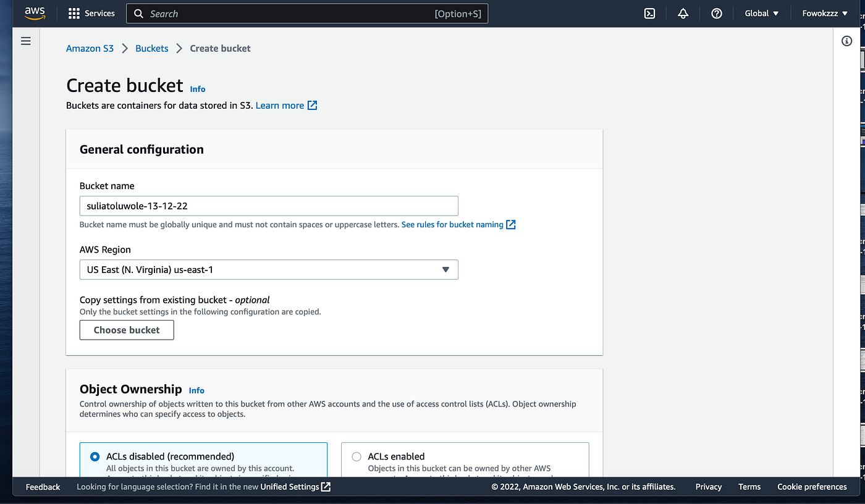Click the top Search input box
Screen dimensions: 865x504
point(307,14)
